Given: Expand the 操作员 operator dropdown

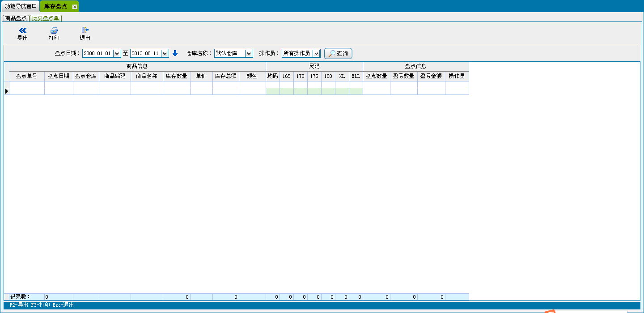Looking at the screenshot, I should pyautogui.click(x=317, y=53).
